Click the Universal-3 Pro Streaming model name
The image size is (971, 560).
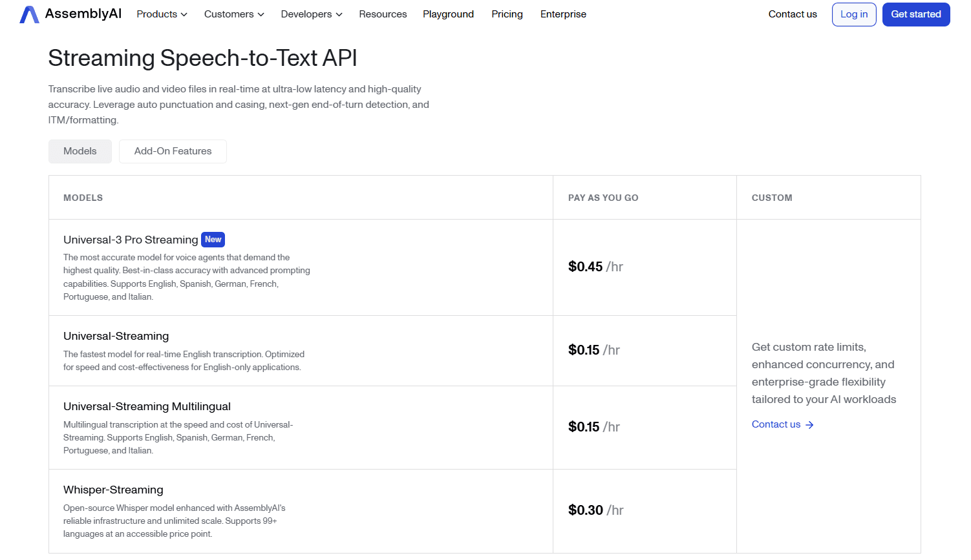(x=131, y=240)
